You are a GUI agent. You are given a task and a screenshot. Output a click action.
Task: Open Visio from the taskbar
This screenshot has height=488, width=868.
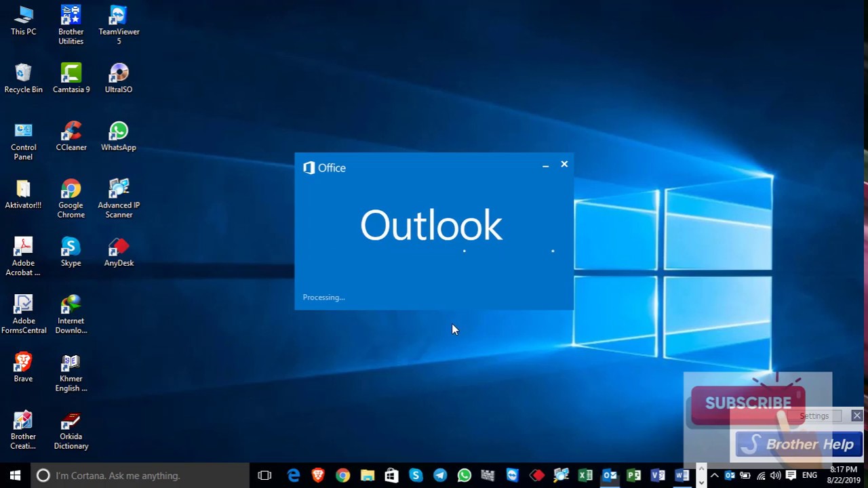point(658,476)
